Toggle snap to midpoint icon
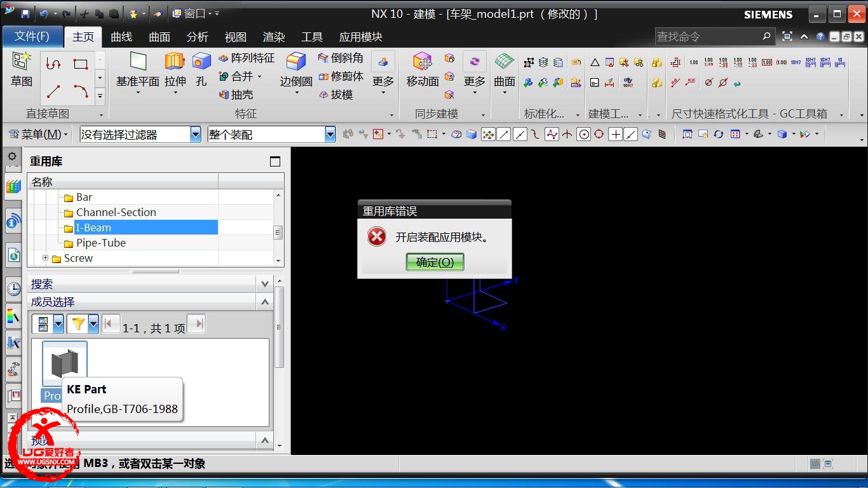Screen dimensions: 868x488 coord(519,134)
